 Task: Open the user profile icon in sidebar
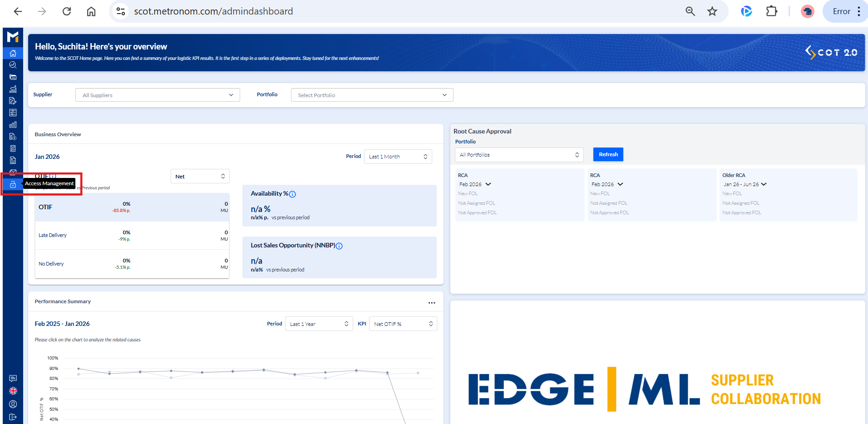(13, 404)
